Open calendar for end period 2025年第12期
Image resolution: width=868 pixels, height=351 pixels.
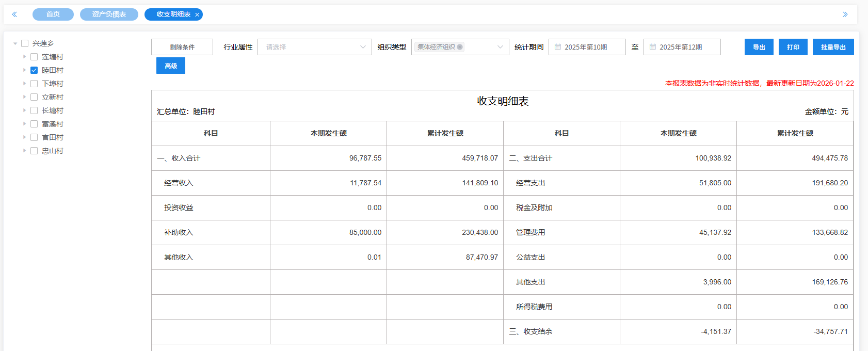(653, 47)
